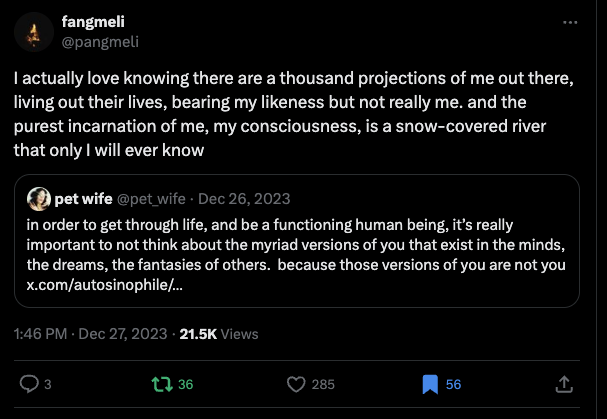
Task: Open the fangmeli display name link
Action: (x=93, y=22)
